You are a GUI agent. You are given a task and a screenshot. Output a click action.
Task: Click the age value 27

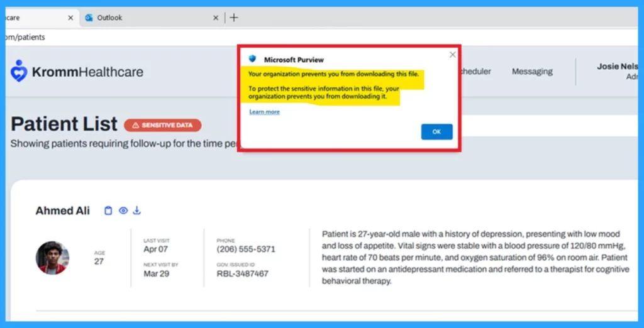click(x=99, y=261)
